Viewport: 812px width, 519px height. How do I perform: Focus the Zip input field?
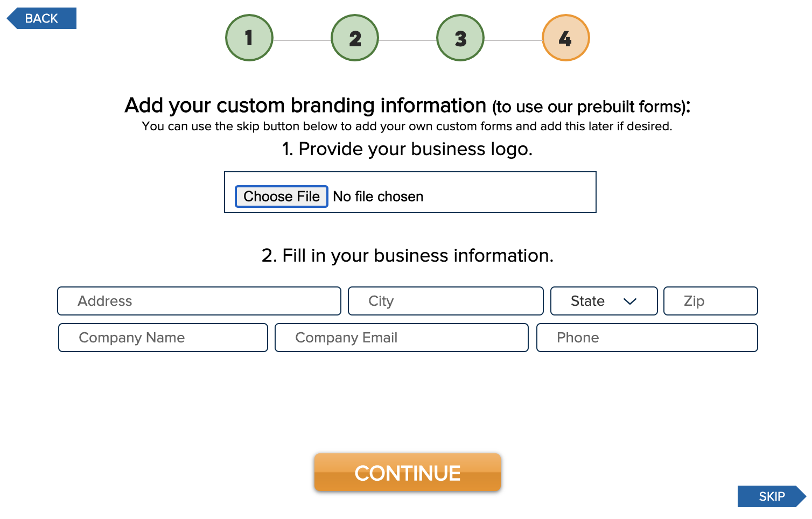coord(711,301)
